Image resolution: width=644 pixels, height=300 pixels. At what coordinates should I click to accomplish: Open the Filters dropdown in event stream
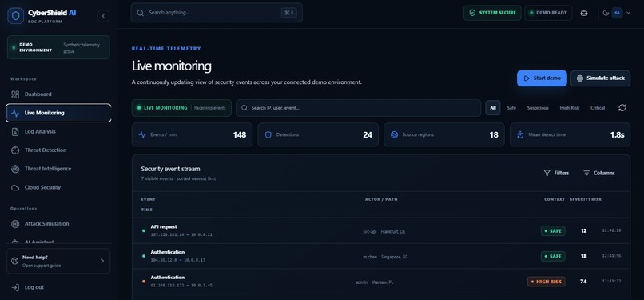556,173
